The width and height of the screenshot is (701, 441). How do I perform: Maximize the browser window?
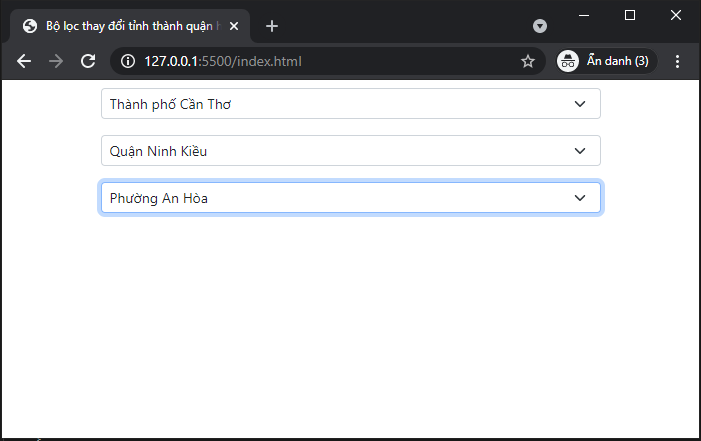[x=630, y=15]
